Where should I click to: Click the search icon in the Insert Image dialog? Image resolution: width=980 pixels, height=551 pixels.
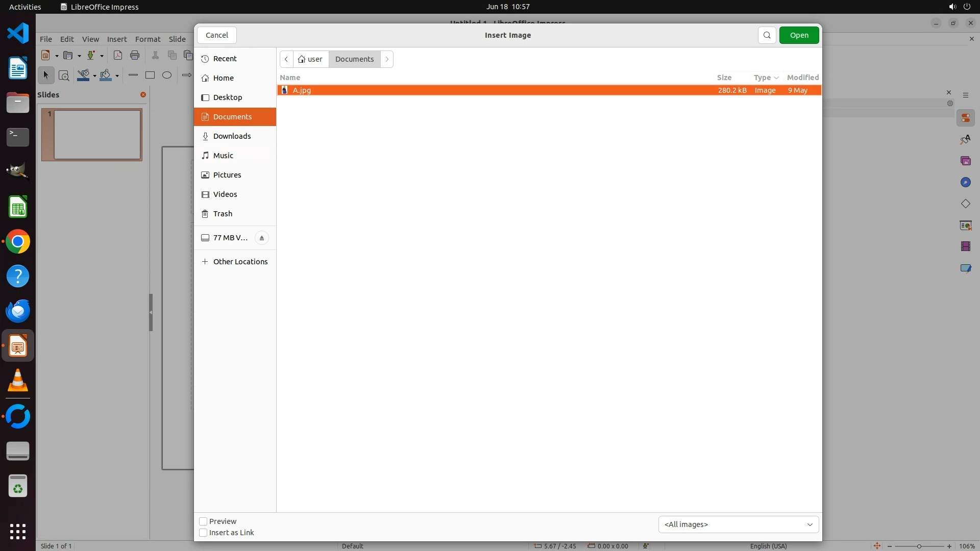click(767, 35)
